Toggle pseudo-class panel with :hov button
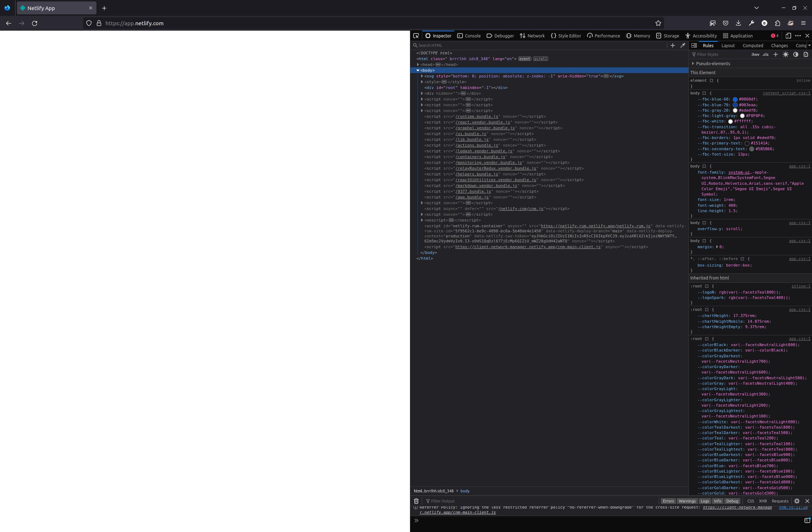 tap(755, 54)
